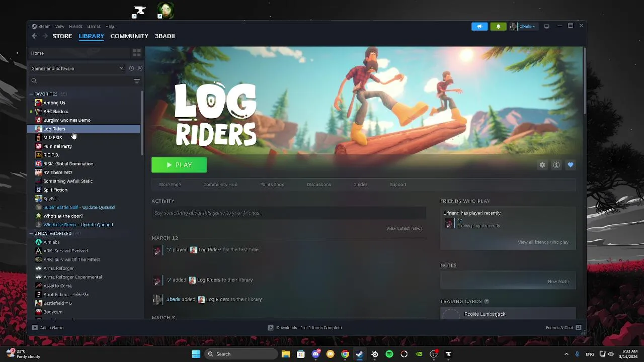Create a New Note

tap(558, 282)
